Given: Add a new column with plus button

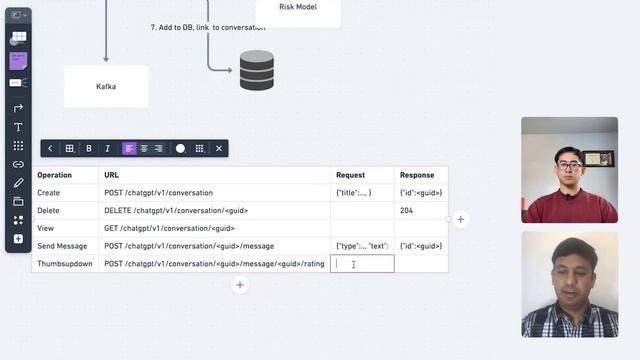Looking at the screenshot, I should pyautogui.click(x=461, y=220).
